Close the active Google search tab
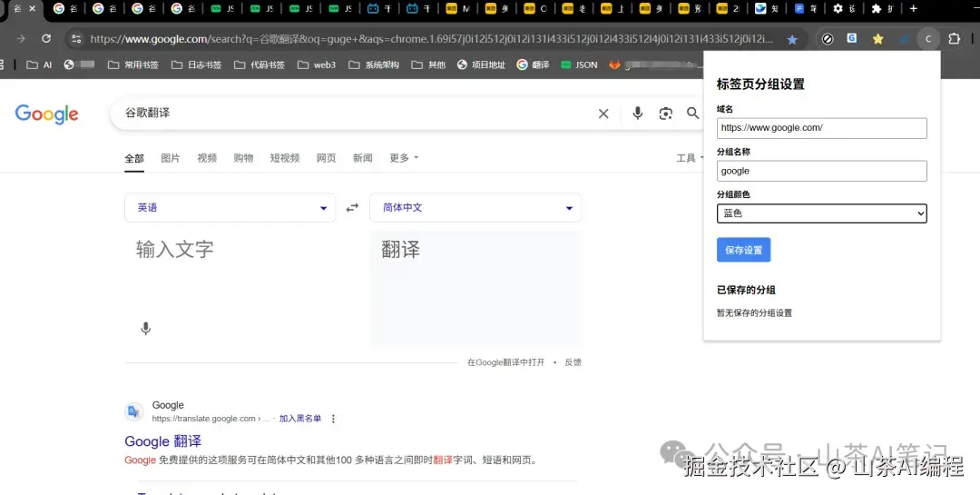 (33, 9)
